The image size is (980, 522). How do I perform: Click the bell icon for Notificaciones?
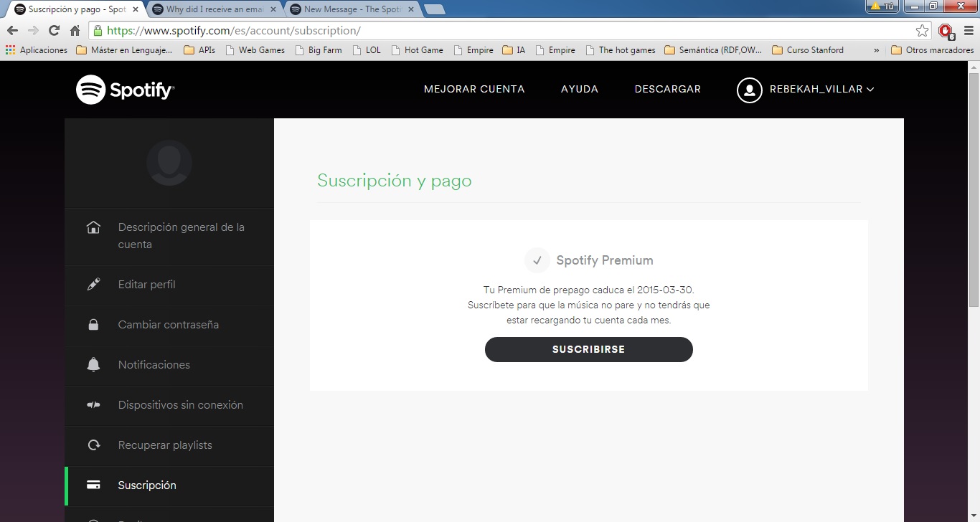tap(93, 365)
